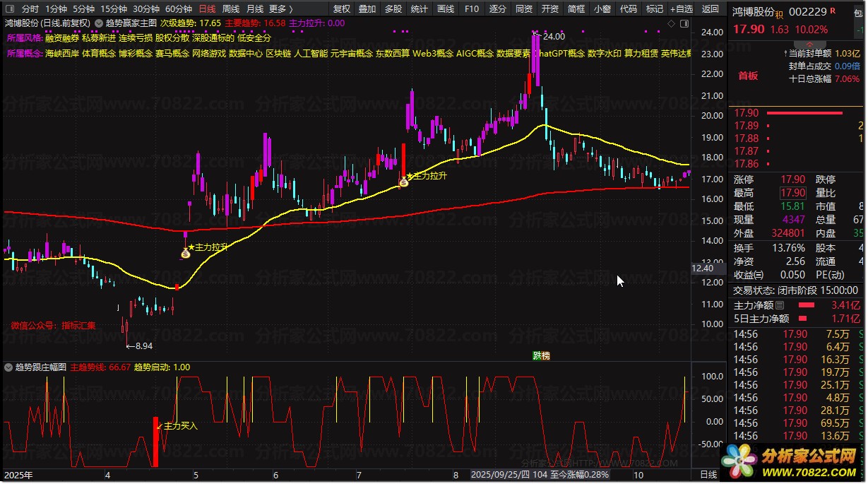Click the +自选 add to watchlist button
The image size is (868, 484).
[680, 9]
